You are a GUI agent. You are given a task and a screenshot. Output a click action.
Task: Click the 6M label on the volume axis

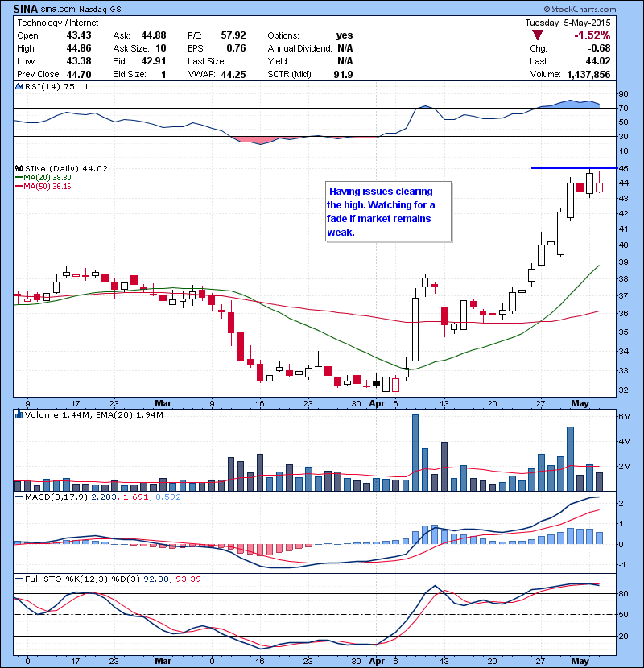coord(625,416)
